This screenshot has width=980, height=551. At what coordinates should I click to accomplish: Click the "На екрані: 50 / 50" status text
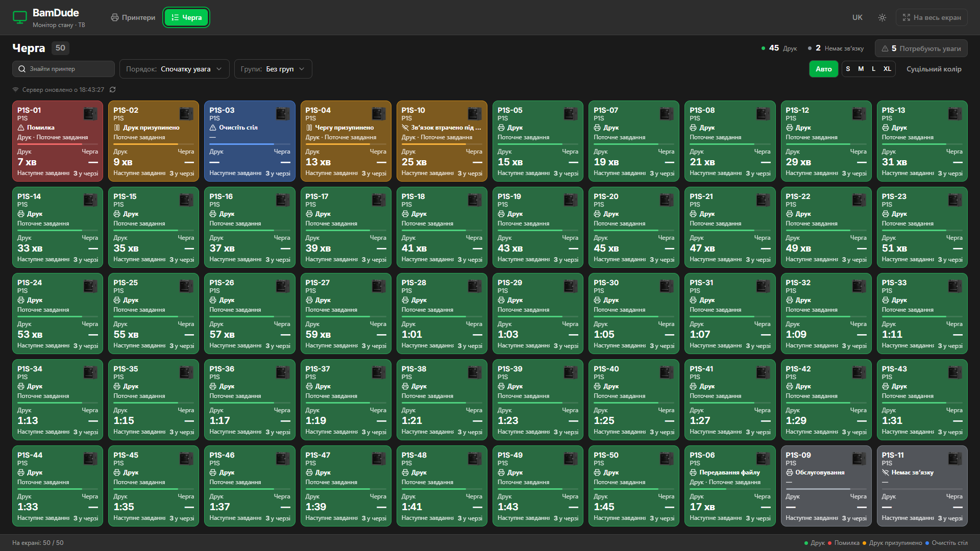(x=38, y=543)
